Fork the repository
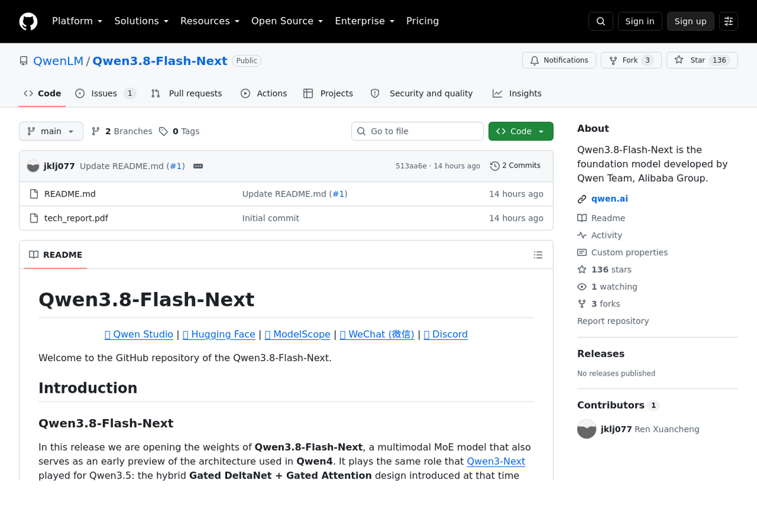 tap(631, 61)
